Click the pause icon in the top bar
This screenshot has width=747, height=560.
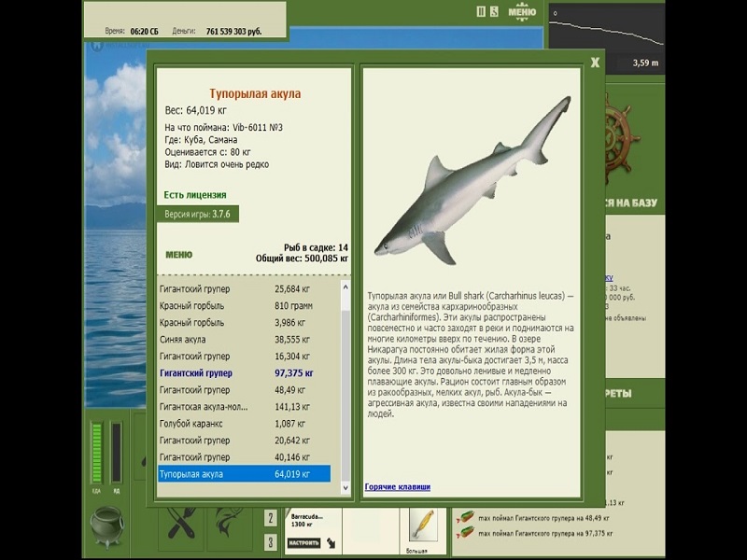(x=481, y=12)
